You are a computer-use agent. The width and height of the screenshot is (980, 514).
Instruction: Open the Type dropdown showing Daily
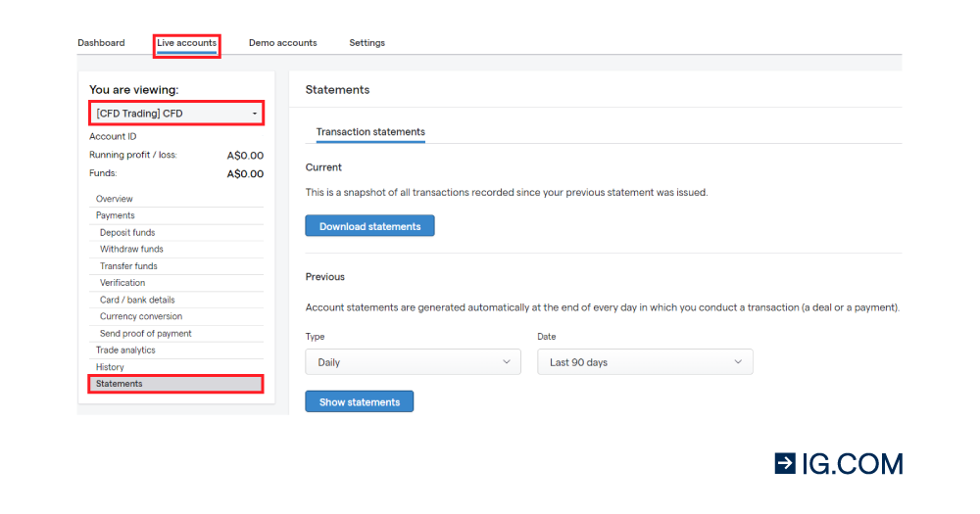[413, 362]
